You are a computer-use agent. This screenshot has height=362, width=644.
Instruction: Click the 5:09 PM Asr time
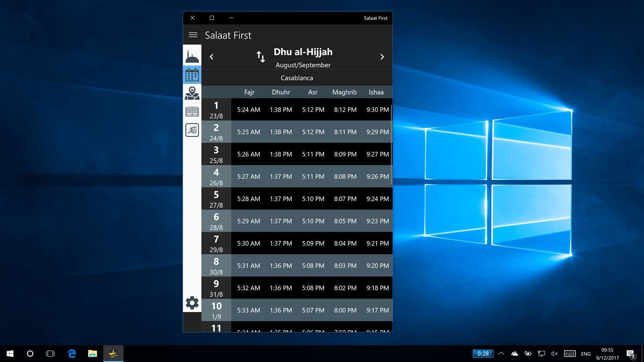pos(313,243)
